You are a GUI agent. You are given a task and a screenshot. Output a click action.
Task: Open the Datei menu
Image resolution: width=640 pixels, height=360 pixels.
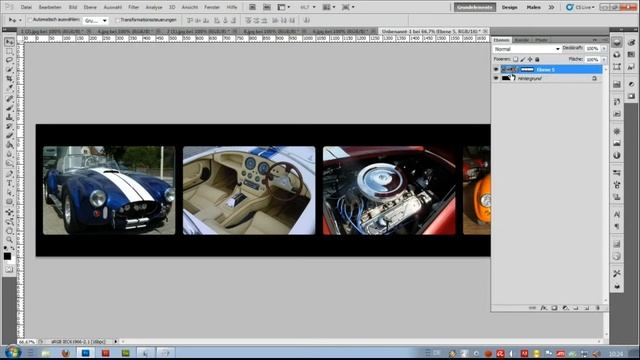tap(26, 7)
